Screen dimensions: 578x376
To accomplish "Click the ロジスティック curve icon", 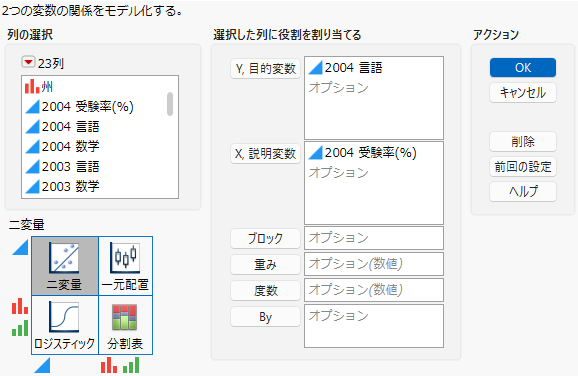I will coord(64,317).
